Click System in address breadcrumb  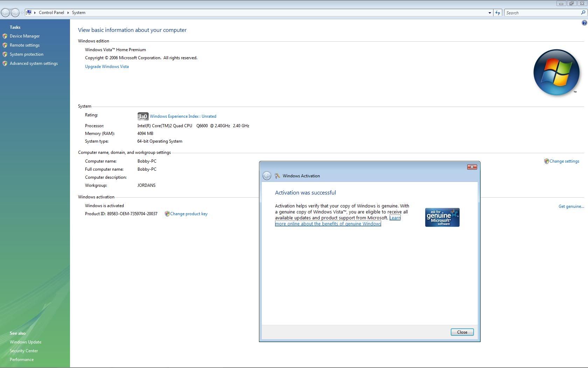(79, 13)
